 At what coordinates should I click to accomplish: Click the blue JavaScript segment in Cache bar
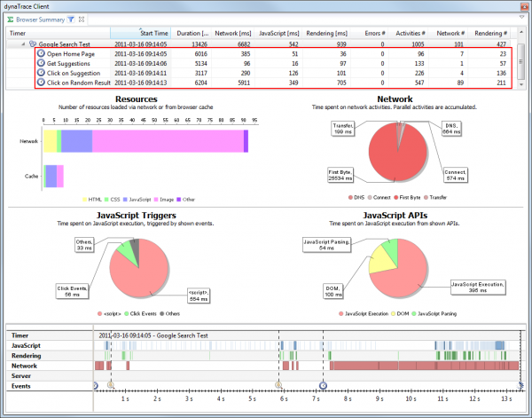[x=51, y=177]
